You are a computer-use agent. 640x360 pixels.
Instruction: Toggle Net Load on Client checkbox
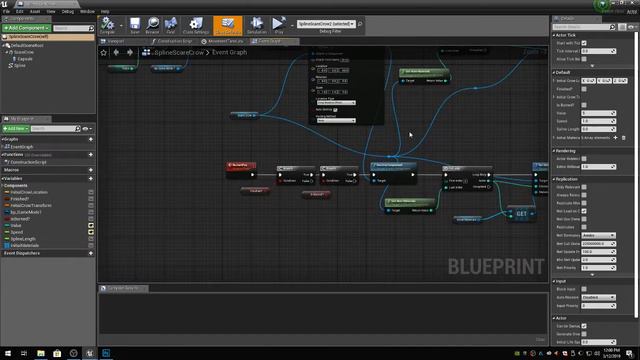[584, 211]
